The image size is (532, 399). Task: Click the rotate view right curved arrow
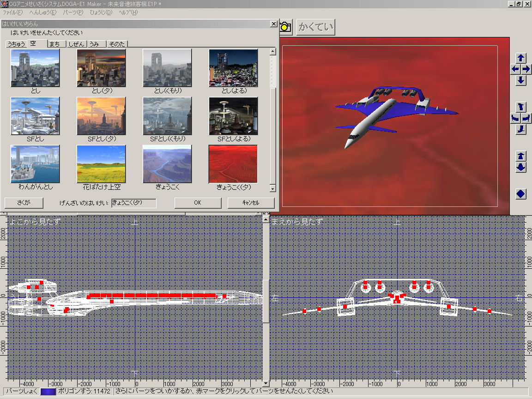[x=526, y=118]
